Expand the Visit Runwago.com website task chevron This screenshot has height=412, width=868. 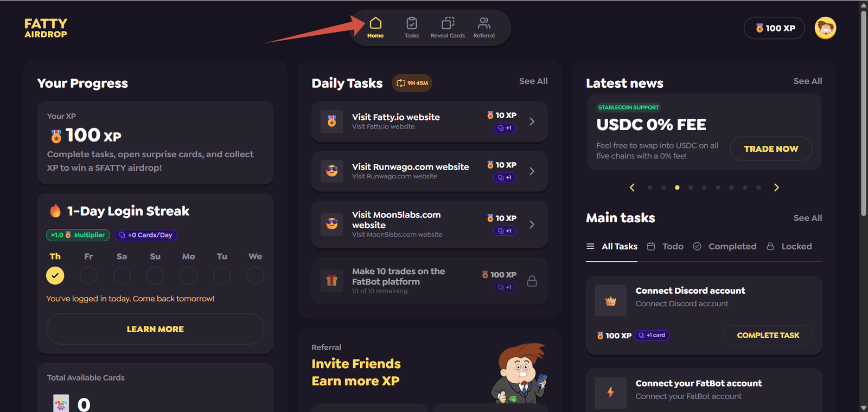click(x=532, y=171)
